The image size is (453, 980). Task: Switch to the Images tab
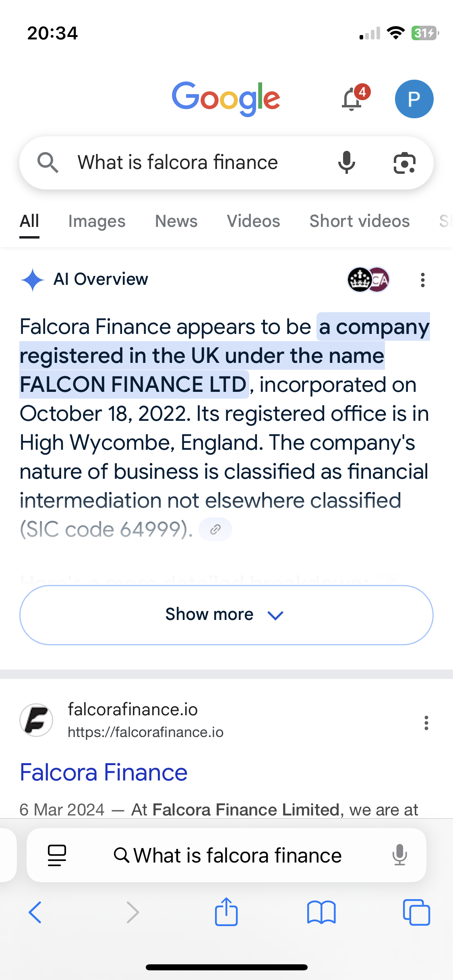point(97,221)
